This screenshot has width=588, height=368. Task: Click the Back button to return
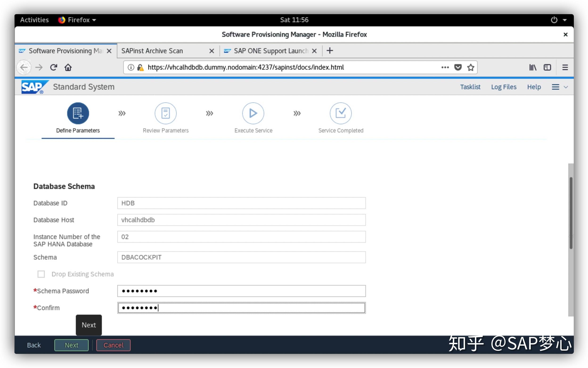click(34, 345)
